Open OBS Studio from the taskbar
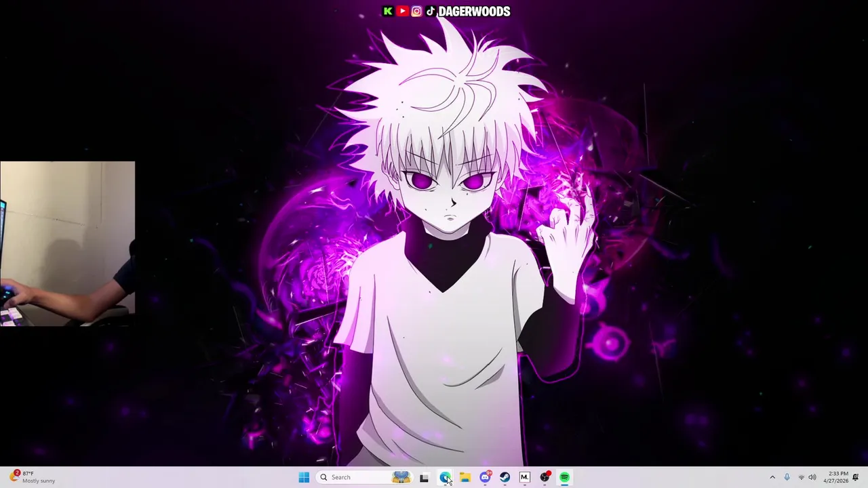Screen dimensions: 868x488 click(x=545, y=477)
